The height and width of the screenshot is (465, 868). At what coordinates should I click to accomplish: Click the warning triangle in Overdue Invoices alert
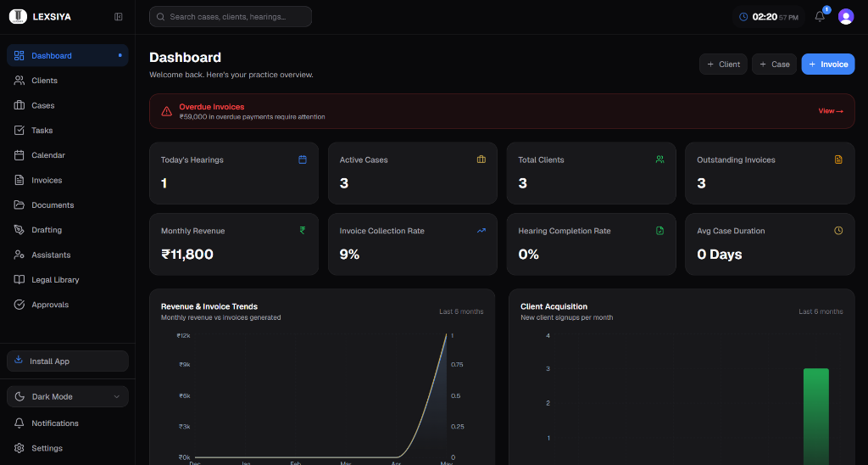pyautogui.click(x=167, y=111)
